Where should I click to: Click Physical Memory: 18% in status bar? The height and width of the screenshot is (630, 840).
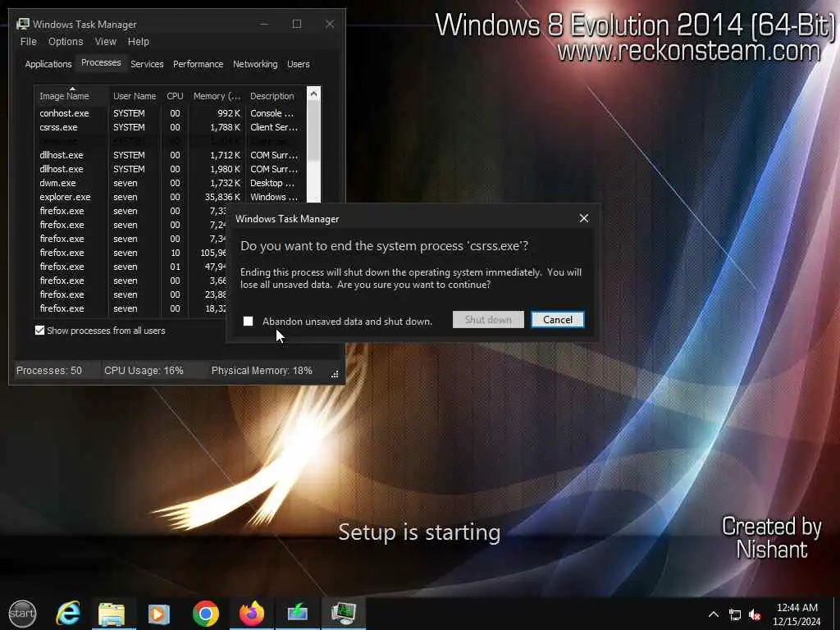point(262,370)
